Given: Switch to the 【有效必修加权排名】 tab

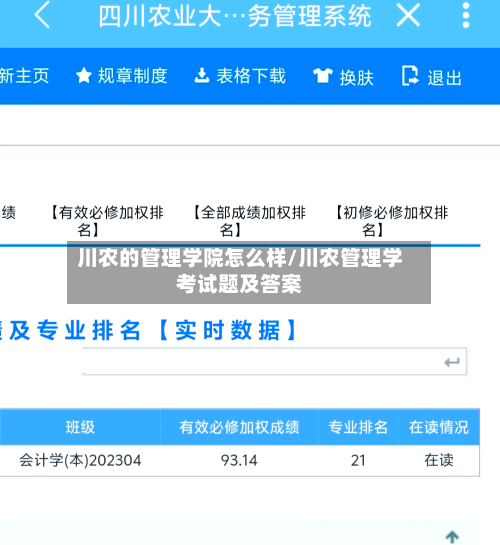Looking at the screenshot, I should [x=107, y=221].
